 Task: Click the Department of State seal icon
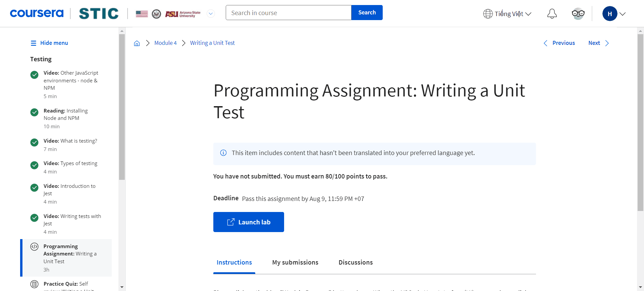156,14
